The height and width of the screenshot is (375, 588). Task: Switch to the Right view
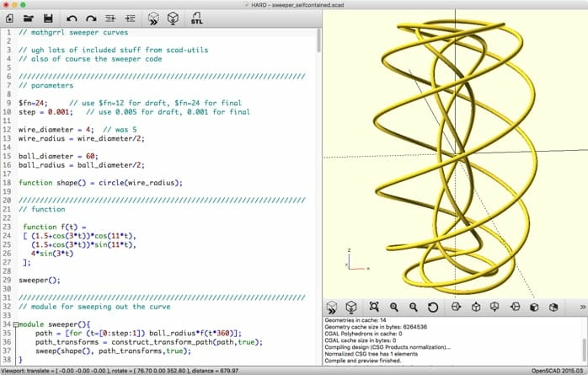(456, 307)
